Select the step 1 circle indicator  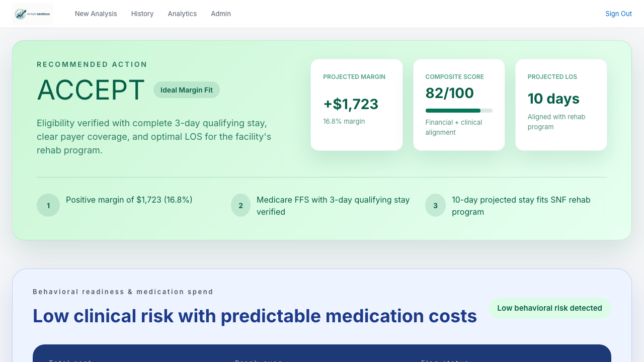pos(48,205)
